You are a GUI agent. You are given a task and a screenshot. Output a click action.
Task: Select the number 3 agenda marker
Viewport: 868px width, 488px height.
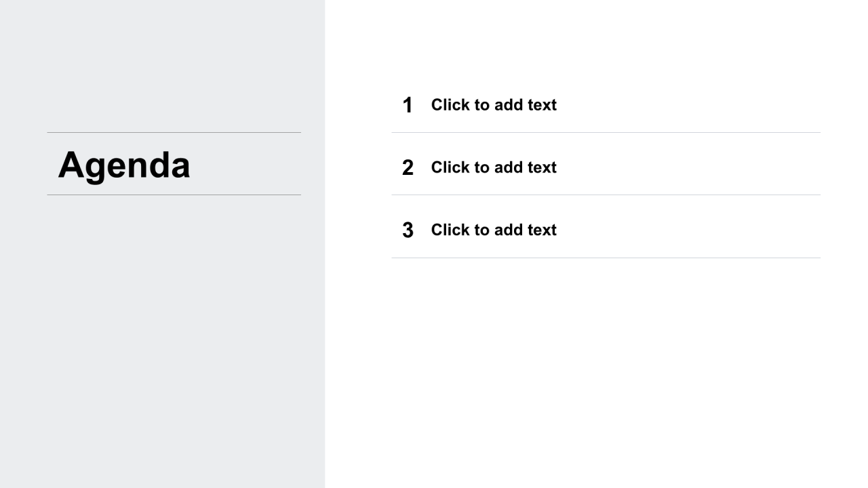tap(408, 230)
